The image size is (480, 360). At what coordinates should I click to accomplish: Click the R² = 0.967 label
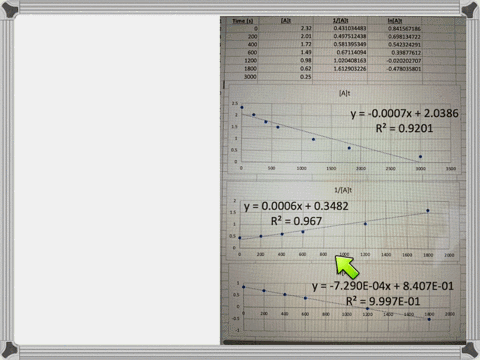pos(296,221)
